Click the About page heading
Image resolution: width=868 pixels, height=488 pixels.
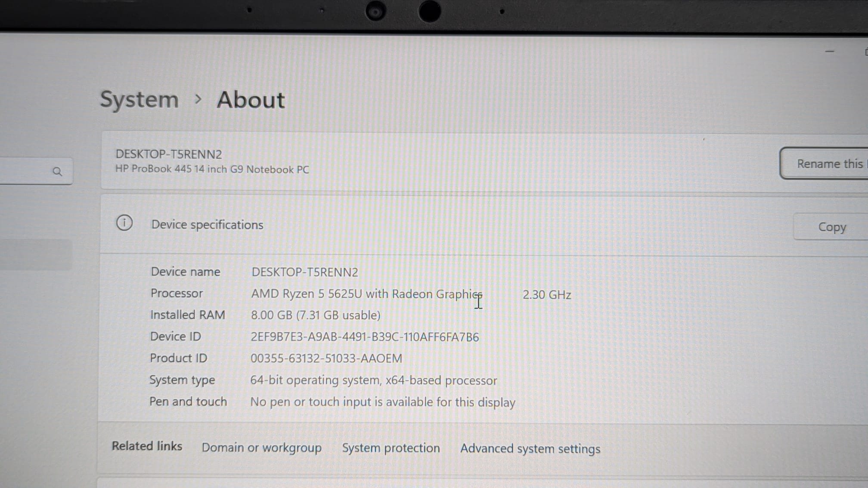[251, 100]
